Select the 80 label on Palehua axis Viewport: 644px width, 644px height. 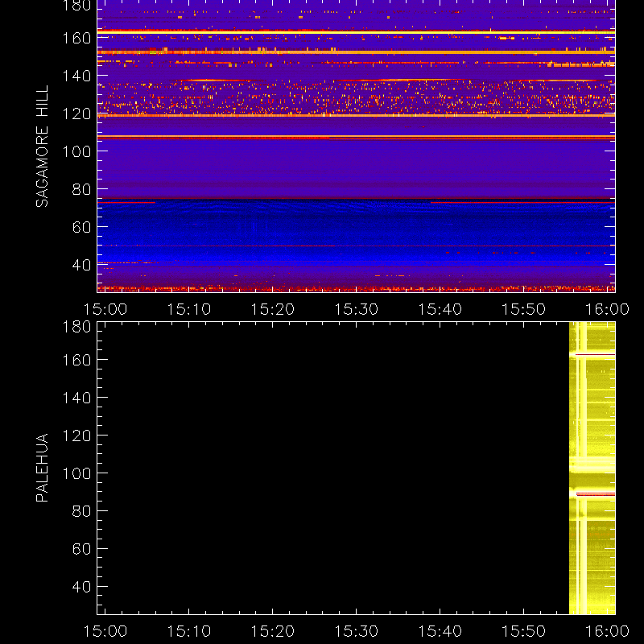coord(81,511)
